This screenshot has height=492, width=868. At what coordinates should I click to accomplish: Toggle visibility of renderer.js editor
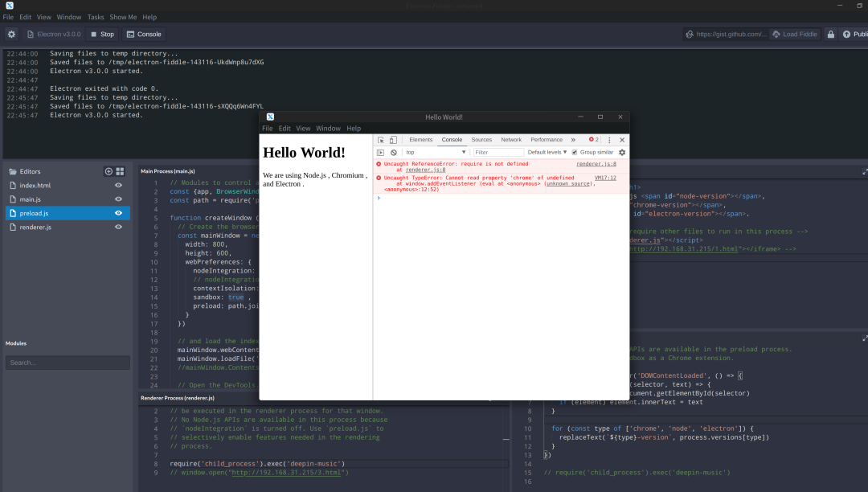(x=118, y=227)
